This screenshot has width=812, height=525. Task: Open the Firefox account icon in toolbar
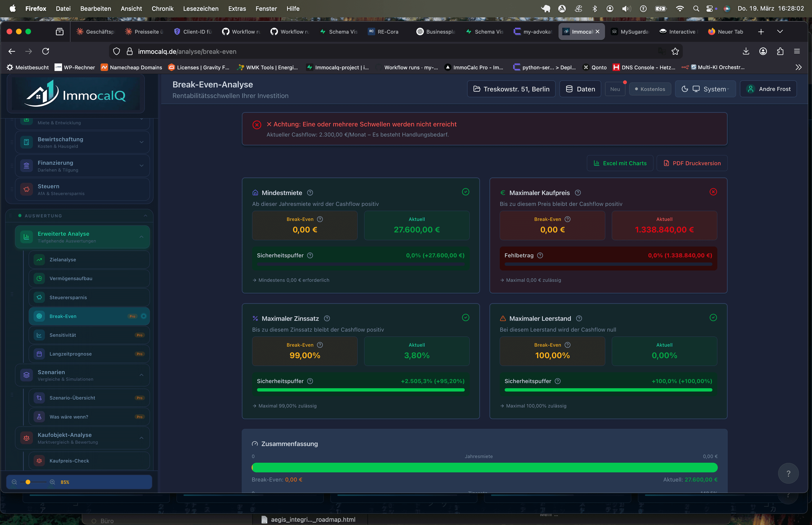click(763, 51)
